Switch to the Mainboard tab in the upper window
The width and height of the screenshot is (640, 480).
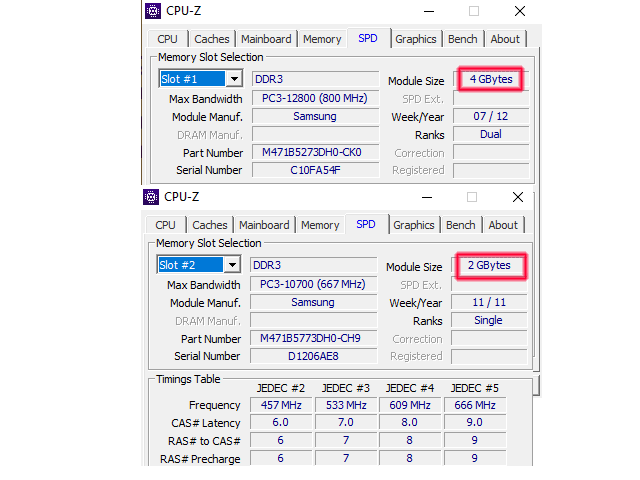(266, 39)
